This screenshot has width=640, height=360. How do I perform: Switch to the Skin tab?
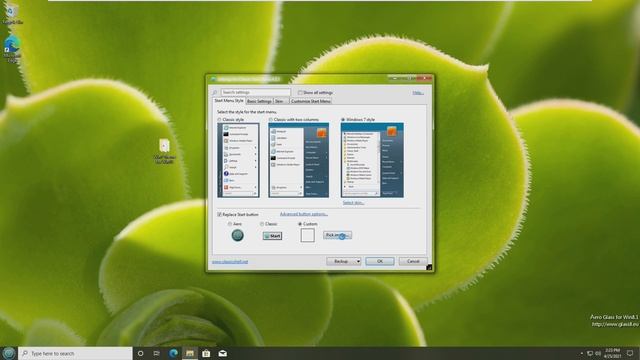280,101
